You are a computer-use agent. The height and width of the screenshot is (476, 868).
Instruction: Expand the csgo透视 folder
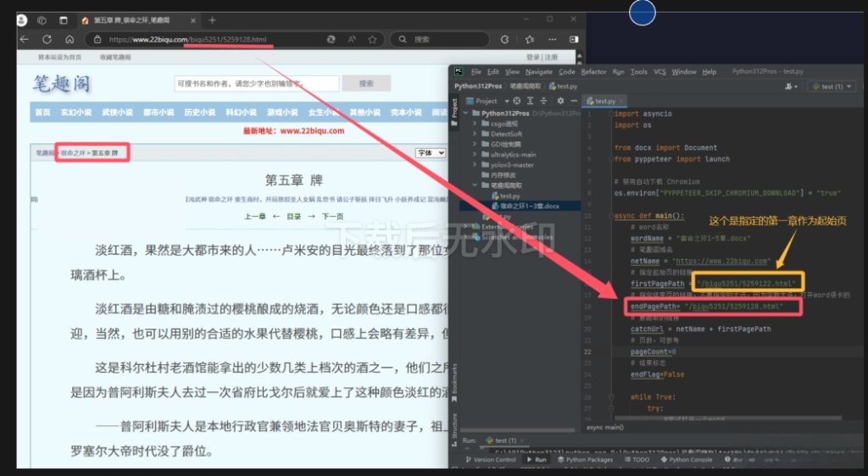(x=475, y=124)
